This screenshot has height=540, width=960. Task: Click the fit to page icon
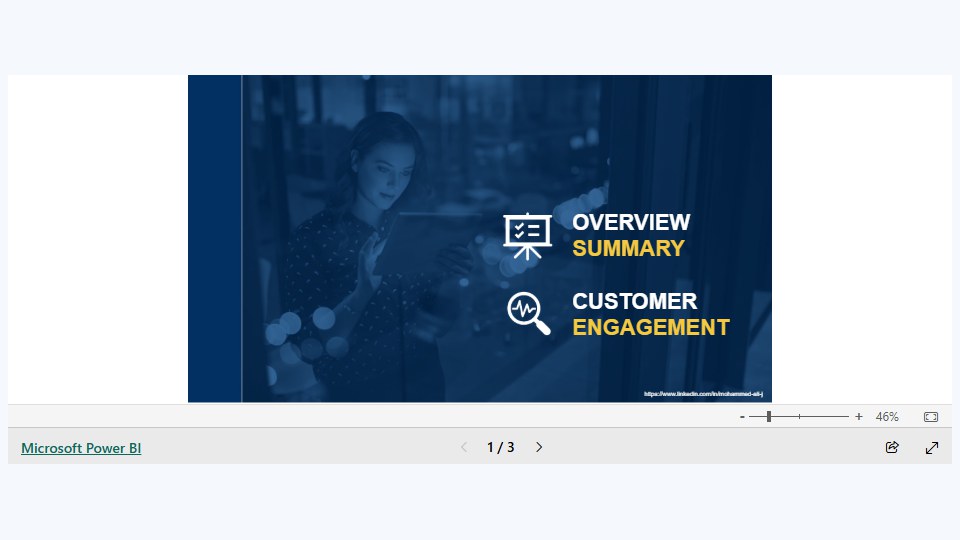(931, 417)
